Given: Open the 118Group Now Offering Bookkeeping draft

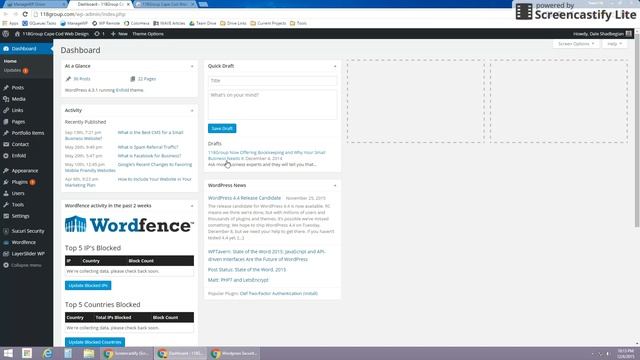Looking at the screenshot, I should tap(267, 156).
